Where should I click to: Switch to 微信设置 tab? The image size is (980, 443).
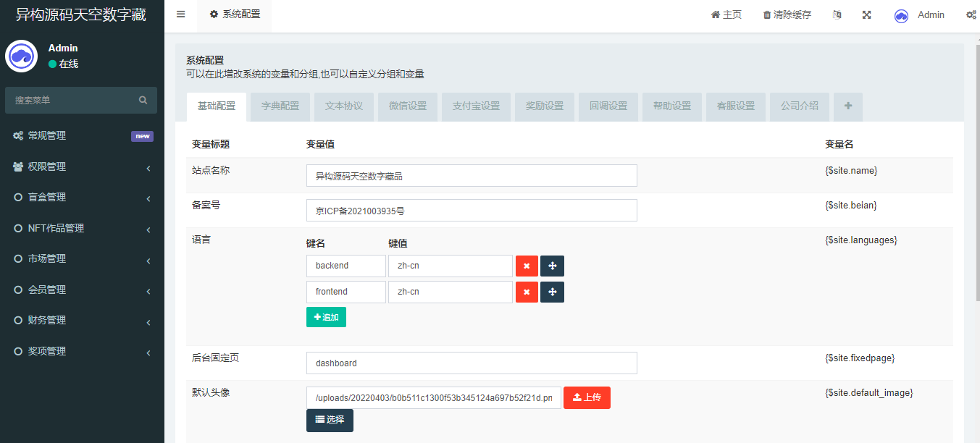coord(408,106)
